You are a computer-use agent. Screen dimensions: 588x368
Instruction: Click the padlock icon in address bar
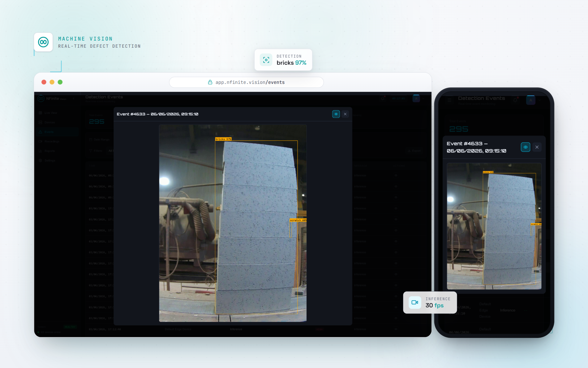210,82
